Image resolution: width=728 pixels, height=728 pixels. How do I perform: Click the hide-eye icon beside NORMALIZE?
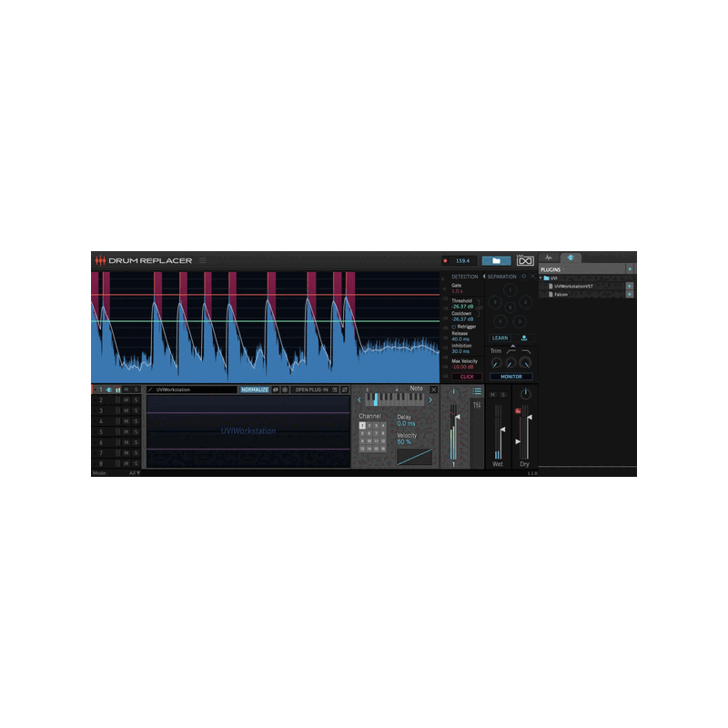tap(276, 389)
